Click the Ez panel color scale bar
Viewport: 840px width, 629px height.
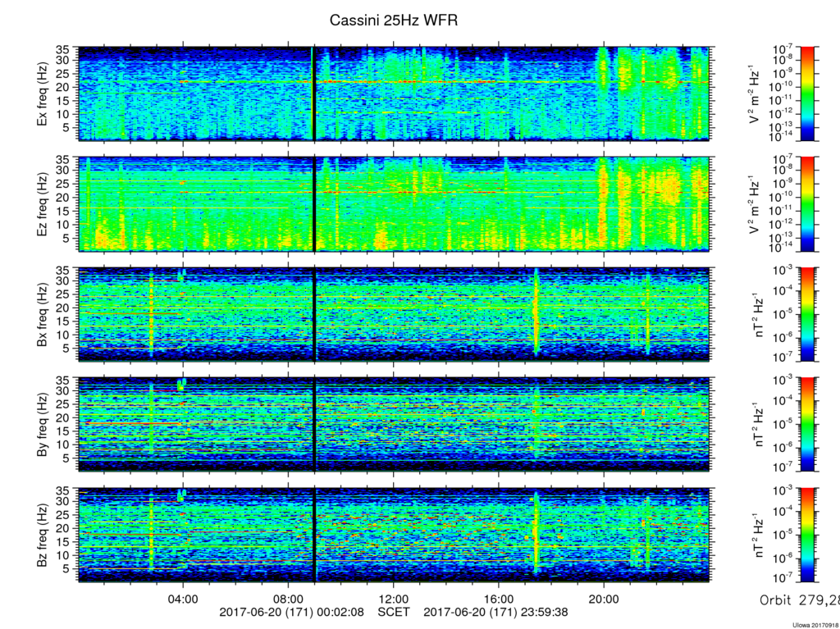(807, 204)
